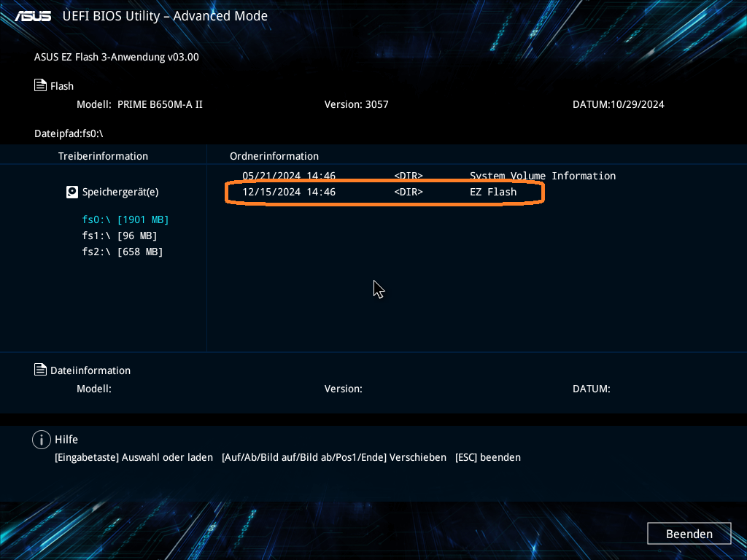The width and height of the screenshot is (747, 560).
Task: Click the Hilfe info icon
Action: (x=42, y=440)
